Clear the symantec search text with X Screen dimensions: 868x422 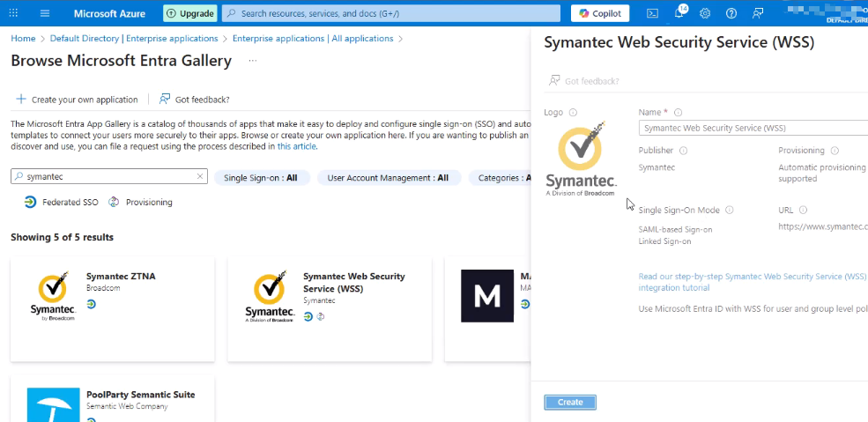coord(200,176)
